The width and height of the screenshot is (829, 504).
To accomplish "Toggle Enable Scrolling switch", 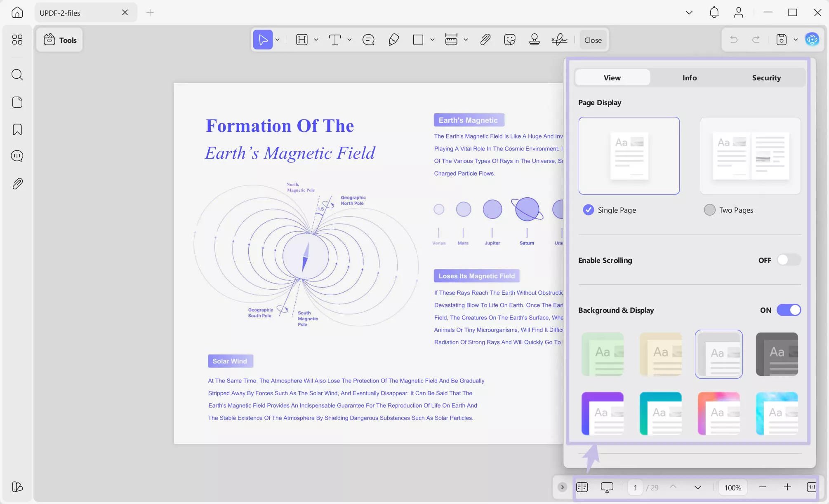I will pyautogui.click(x=788, y=260).
